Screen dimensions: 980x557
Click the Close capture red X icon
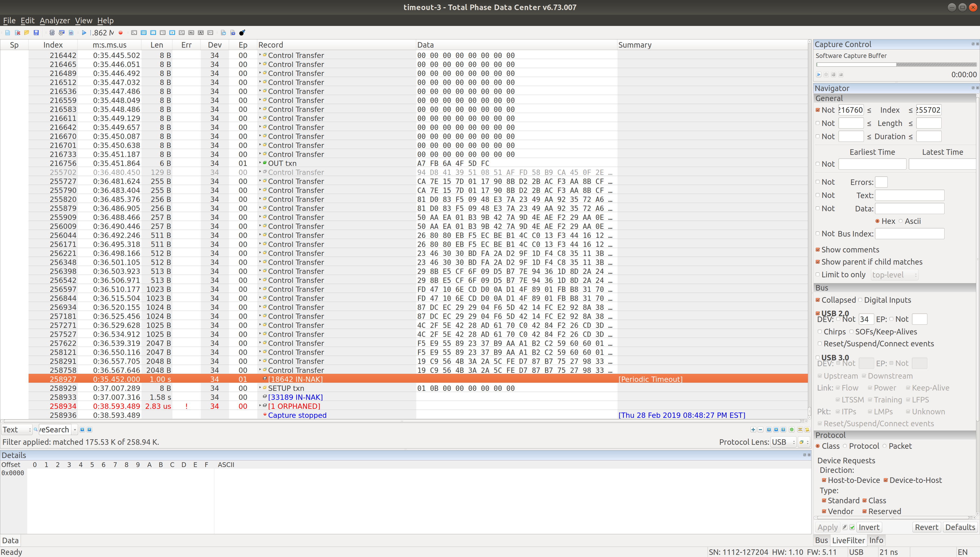coord(17,33)
